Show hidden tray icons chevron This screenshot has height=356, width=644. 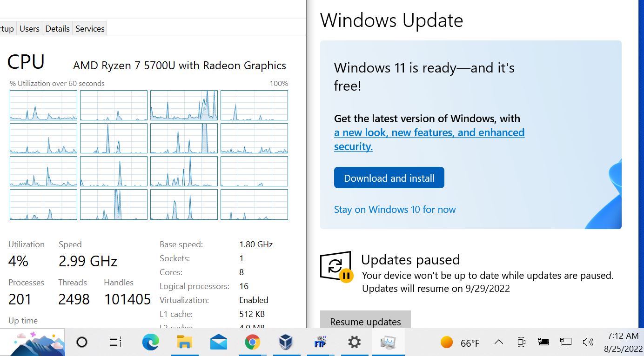pyautogui.click(x=499, y=342)
